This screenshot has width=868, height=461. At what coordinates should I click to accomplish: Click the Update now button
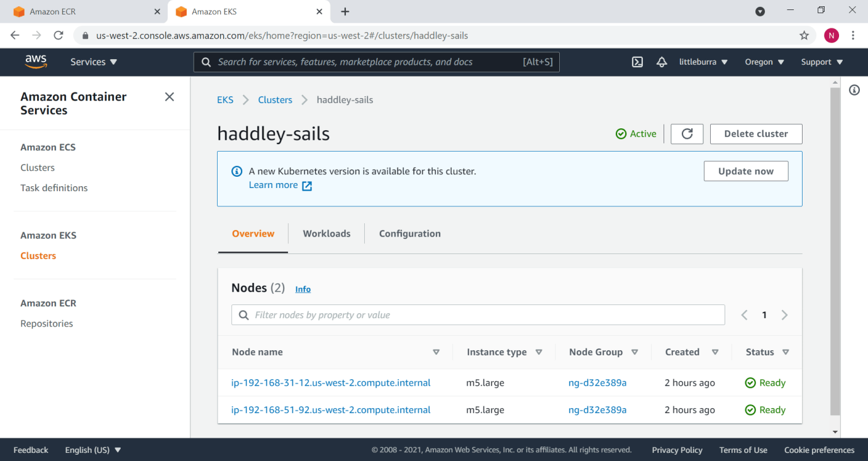pyautogui.click(x=745, y=171)
